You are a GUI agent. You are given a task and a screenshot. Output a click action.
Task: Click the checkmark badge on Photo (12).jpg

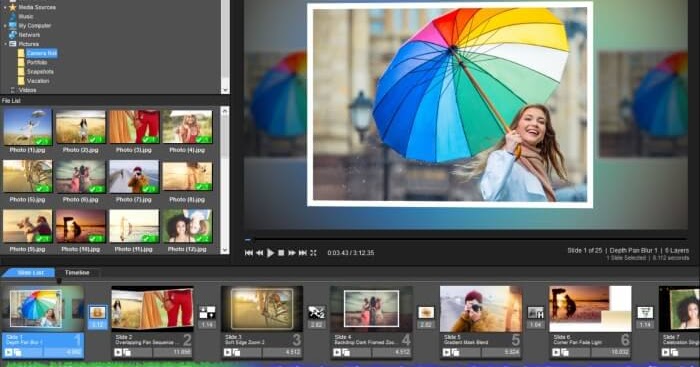coord(203,239)
